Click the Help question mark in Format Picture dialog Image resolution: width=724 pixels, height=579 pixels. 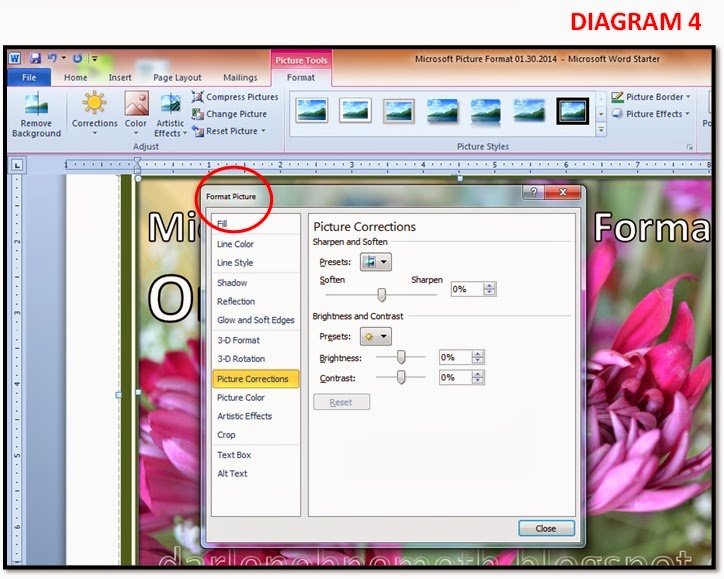pyautogui.click(x=533, y=192)
